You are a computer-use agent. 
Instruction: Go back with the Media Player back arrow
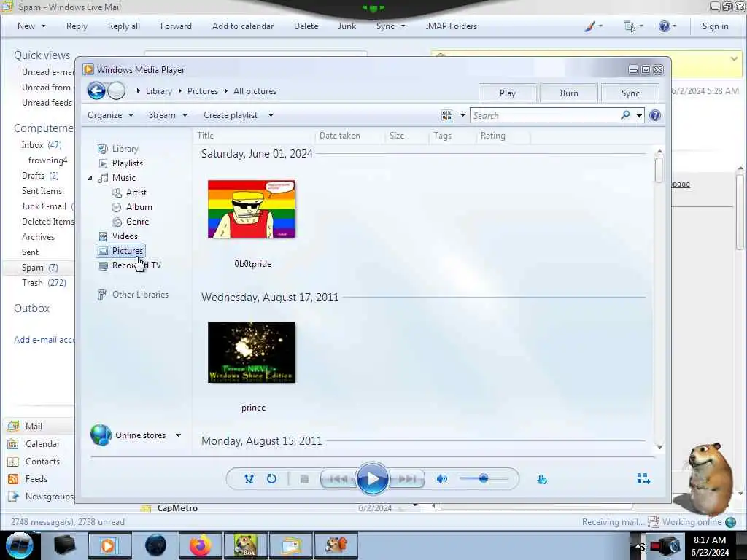point(96,90)
